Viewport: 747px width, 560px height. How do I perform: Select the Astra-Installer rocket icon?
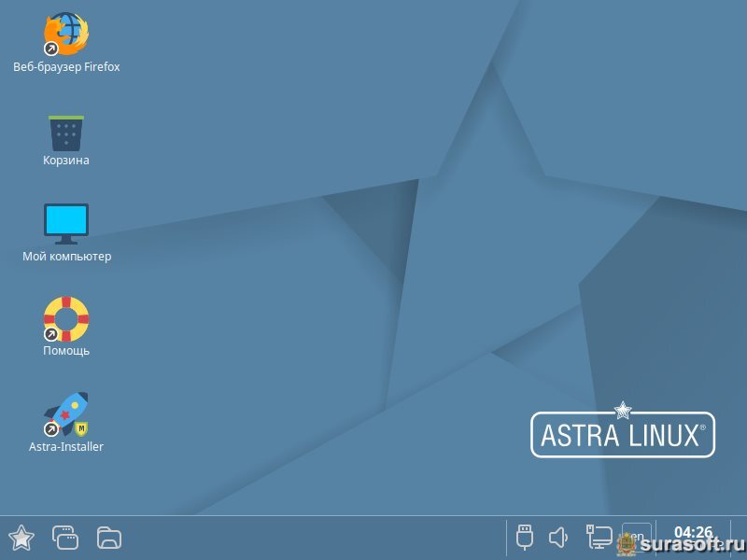(65, 414)
